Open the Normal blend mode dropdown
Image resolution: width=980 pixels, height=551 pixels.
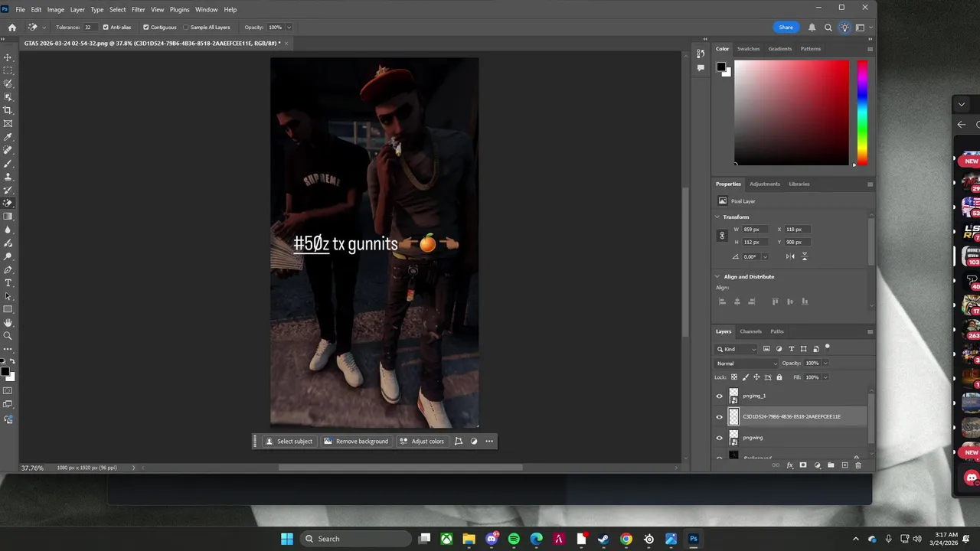(746, 364)
